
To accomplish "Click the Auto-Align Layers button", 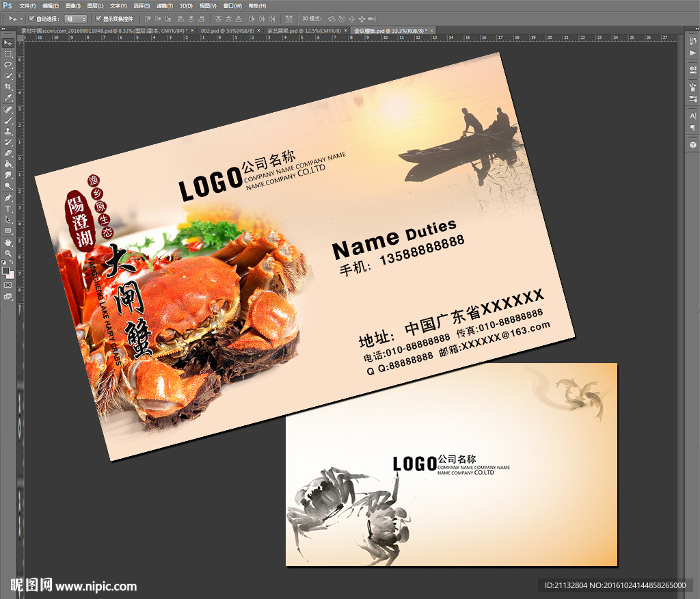I will click(x=289, y=18).
